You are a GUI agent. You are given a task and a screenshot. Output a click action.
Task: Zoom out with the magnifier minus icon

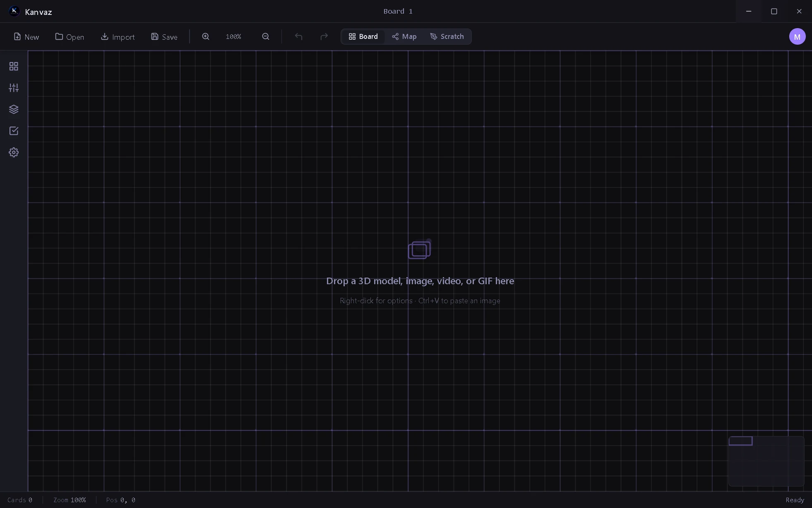coord(266,36)
